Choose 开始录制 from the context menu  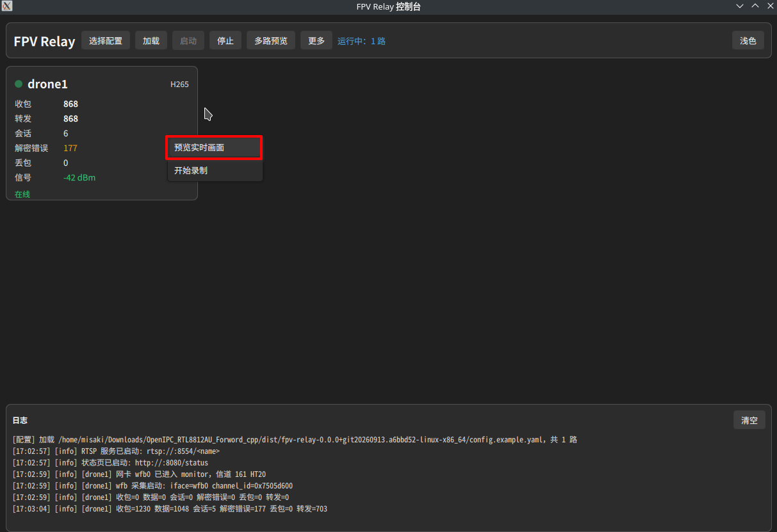[215, 171]
